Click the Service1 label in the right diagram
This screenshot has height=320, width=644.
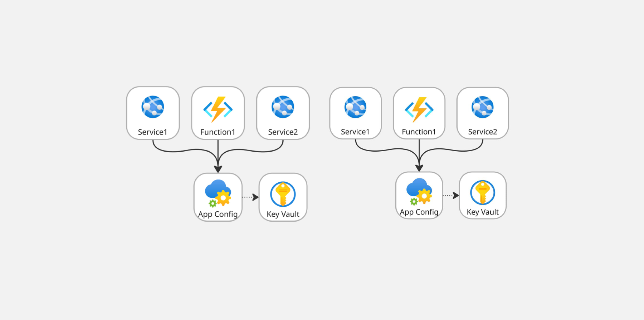pos(355,132)
